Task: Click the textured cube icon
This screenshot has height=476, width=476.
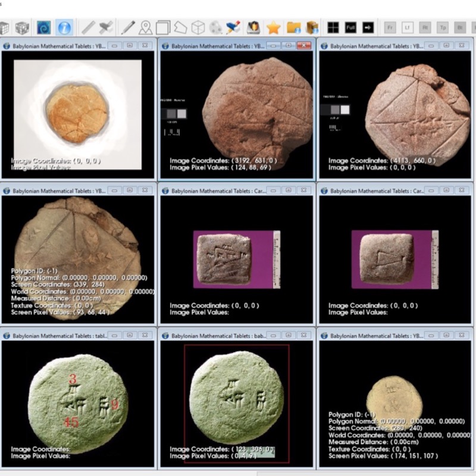Action: point(22,27)
